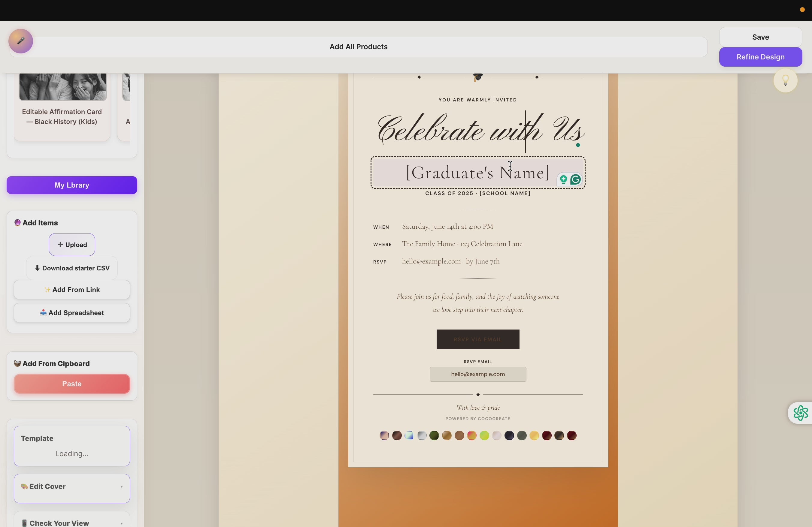Select the lime green color swatch
This screenshot has width=812, height=527.
(x=484, y=435)
